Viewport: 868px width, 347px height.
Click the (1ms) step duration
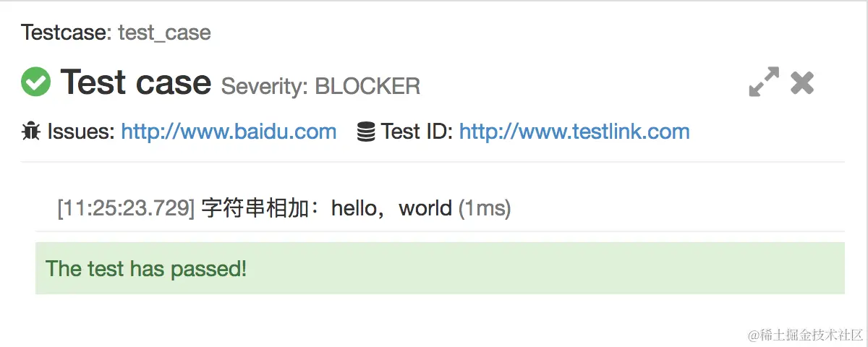point(485,209)
